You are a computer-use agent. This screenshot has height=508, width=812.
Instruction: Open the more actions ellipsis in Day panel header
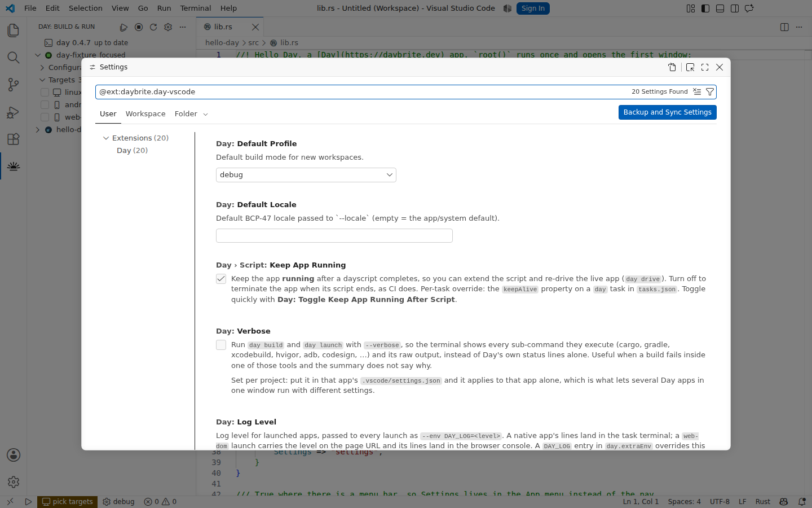[x=182, y=27]
